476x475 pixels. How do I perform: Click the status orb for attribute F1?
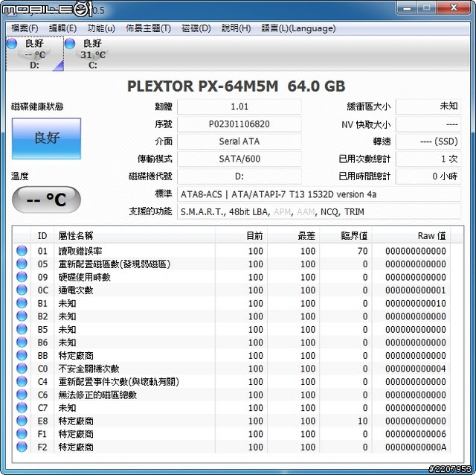[x=22, y=433]
